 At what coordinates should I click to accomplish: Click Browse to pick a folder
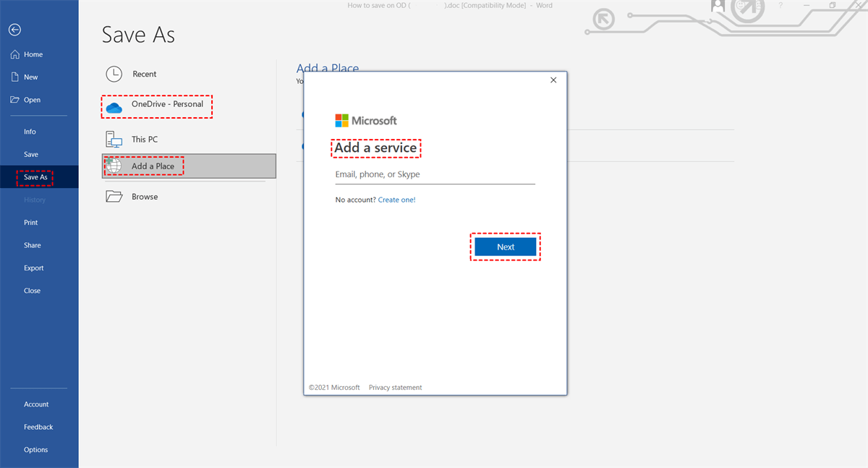189,196
